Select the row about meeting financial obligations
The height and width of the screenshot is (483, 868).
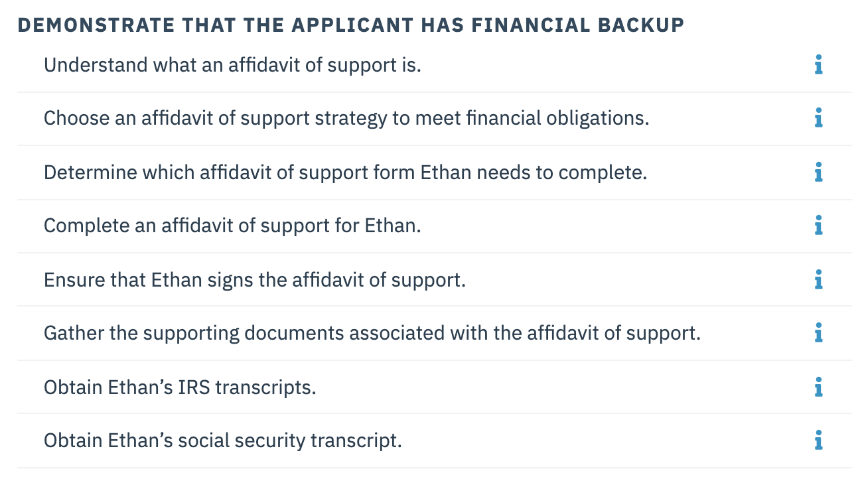[435, 119]
